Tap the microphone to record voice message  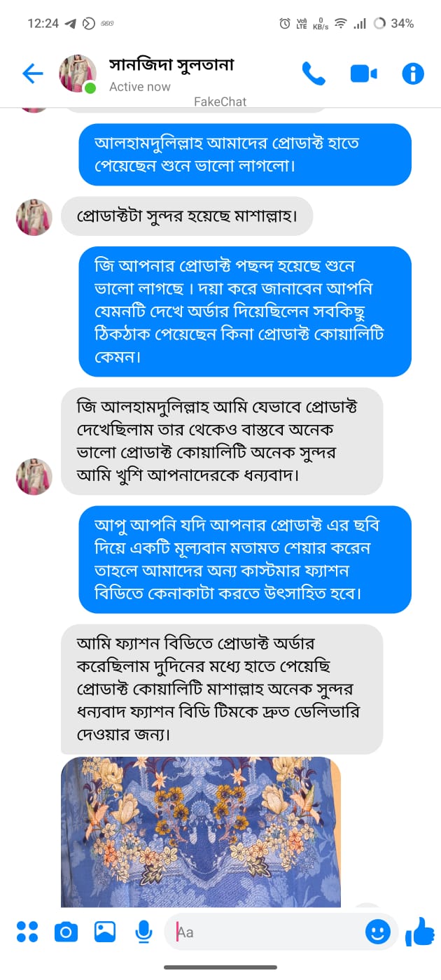(x=144, y=932)
